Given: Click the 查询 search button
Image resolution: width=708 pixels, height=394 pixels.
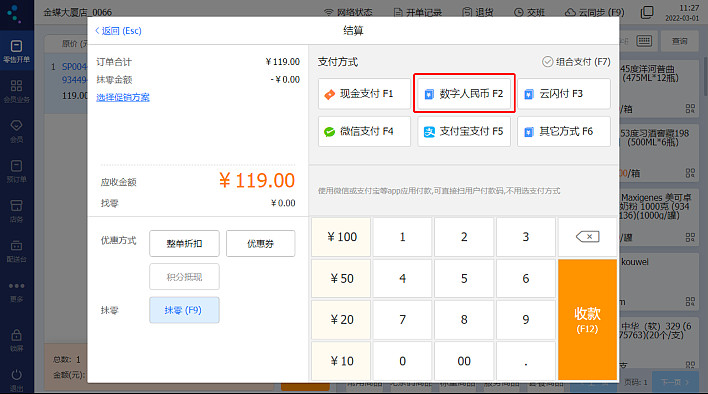Looking at the screenshot, I should click(x=680, y=41).
